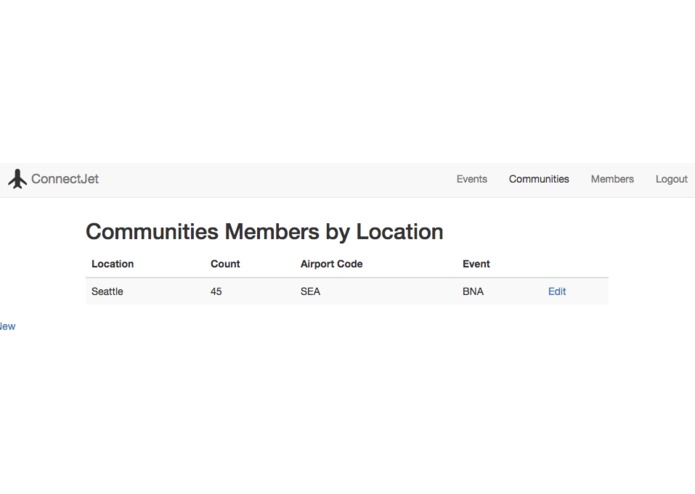This screenshot has width=695, height=494.
Task: Select the Event column header
Action: 476,264
